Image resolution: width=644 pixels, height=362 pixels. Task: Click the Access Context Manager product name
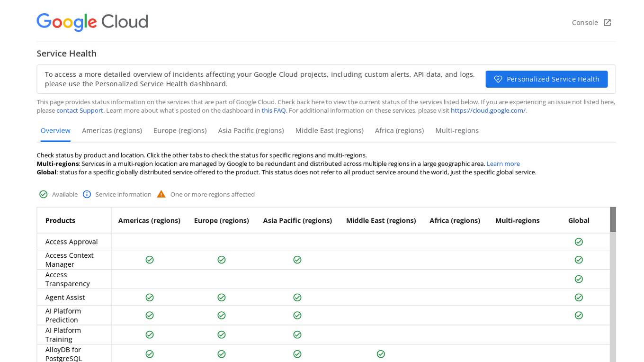70,260
